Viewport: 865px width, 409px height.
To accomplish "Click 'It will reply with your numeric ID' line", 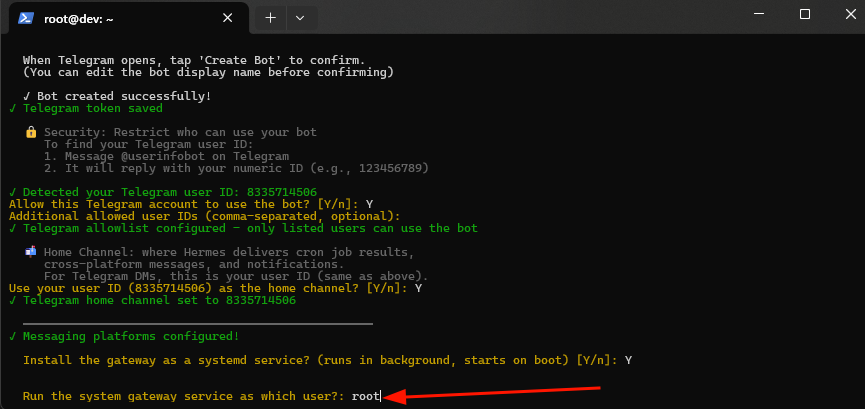I will coord(236,168).
